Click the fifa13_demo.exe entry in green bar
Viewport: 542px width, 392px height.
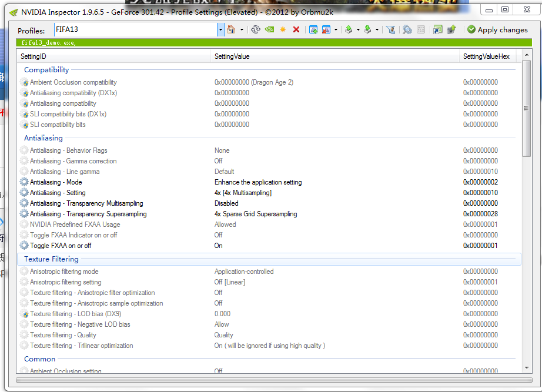point(48,42)
